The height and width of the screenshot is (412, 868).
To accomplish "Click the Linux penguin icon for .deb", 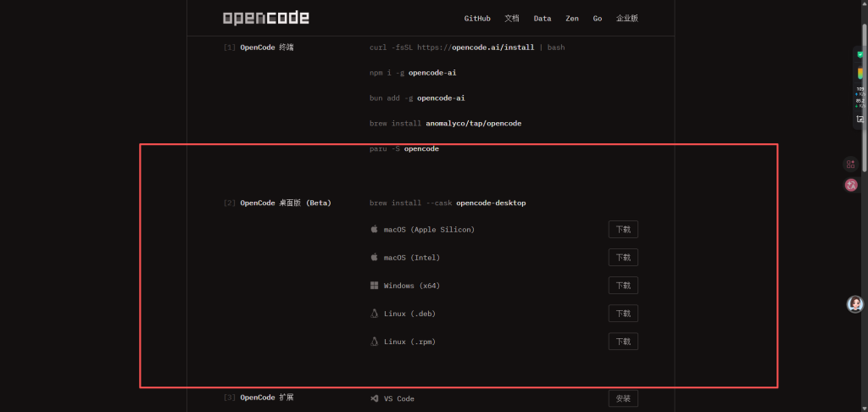I will pos(374,314).
